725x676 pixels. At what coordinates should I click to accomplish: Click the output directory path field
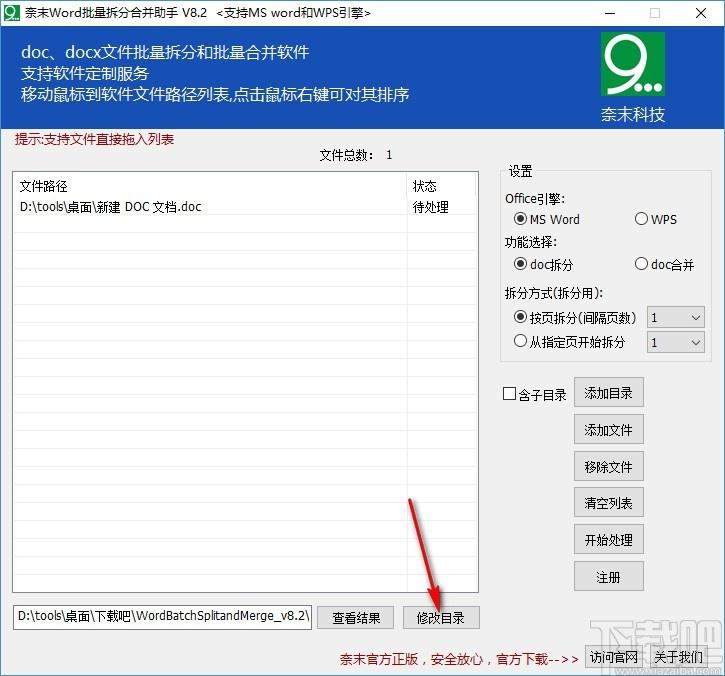tap(162, 617)
